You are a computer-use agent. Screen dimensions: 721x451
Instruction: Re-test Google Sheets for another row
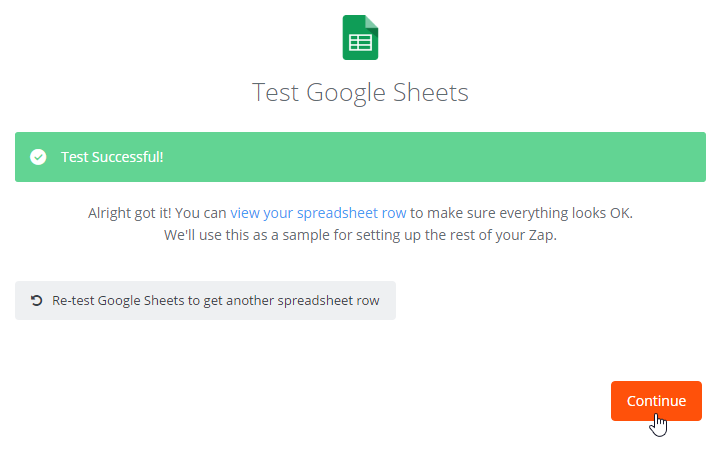(x=205, y=301)
